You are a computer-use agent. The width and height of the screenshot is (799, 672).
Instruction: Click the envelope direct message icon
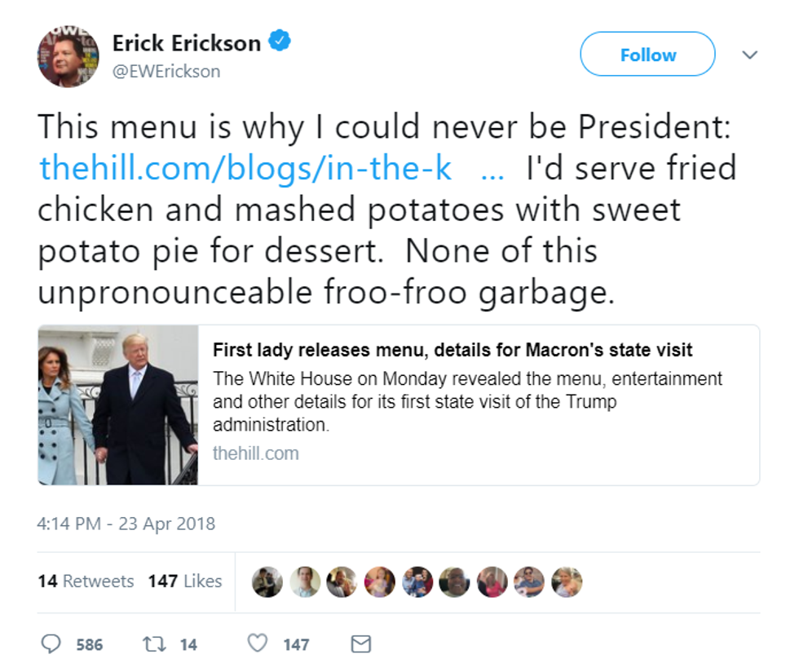(360, 644)
